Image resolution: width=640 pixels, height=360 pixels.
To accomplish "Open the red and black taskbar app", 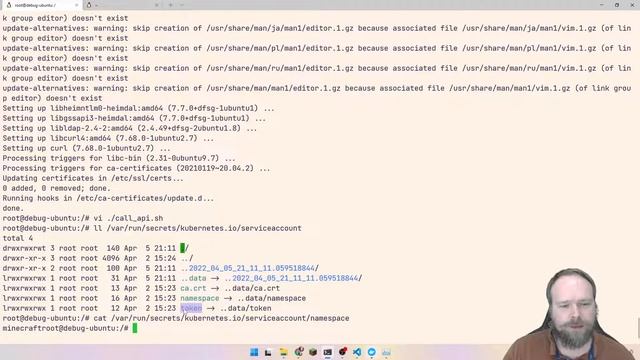I will pyautogui.click(x=342, y=352).
